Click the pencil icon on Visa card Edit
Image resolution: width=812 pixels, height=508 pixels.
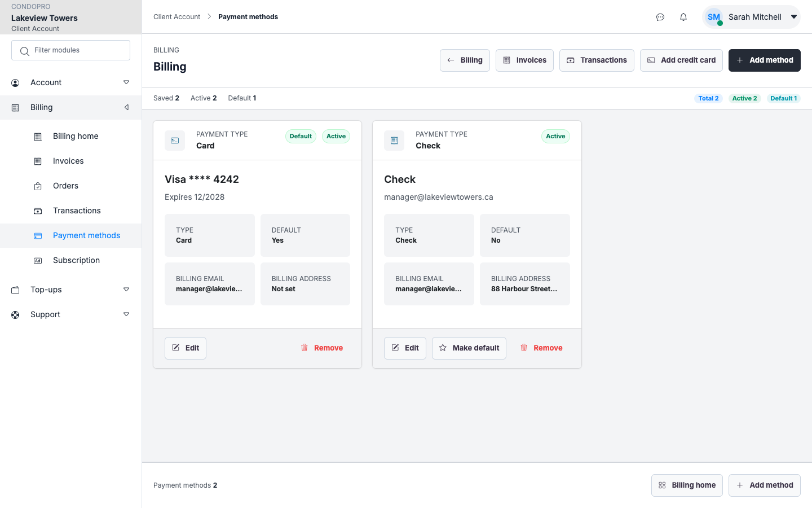click(x=176, y=348)
